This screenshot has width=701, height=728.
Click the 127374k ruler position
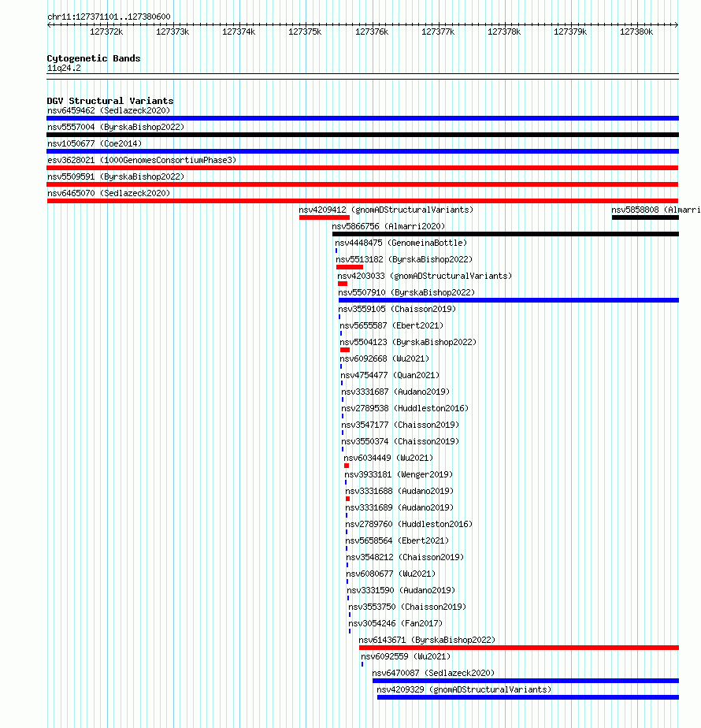point(239,32)
